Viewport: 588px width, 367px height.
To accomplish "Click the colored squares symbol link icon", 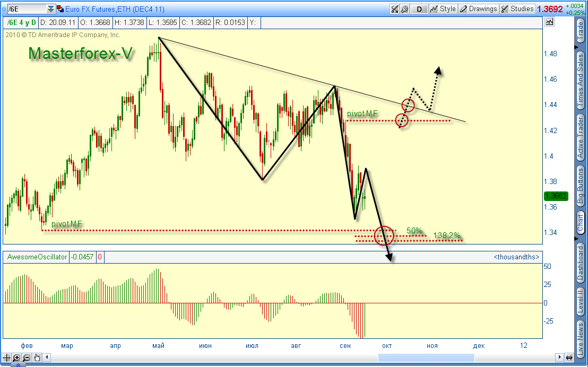I will 60,9.
